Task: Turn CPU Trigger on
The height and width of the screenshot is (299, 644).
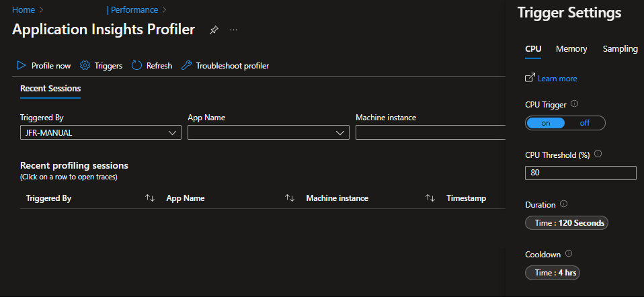Action: point(545,123)
